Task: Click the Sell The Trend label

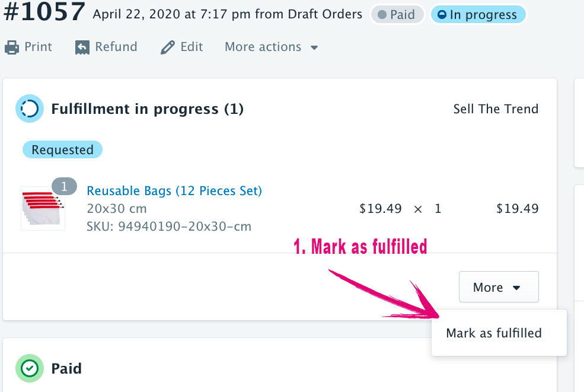Action: point(496,109)
